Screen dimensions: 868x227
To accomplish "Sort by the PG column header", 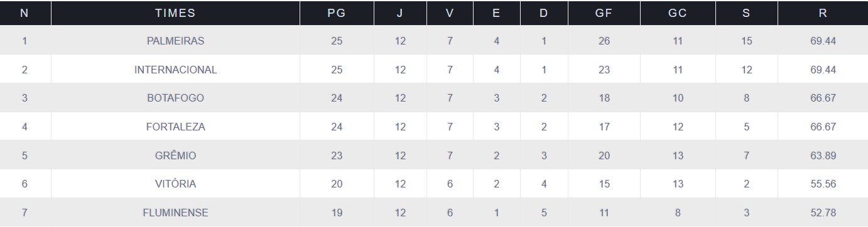I will [x=337, y=13].
